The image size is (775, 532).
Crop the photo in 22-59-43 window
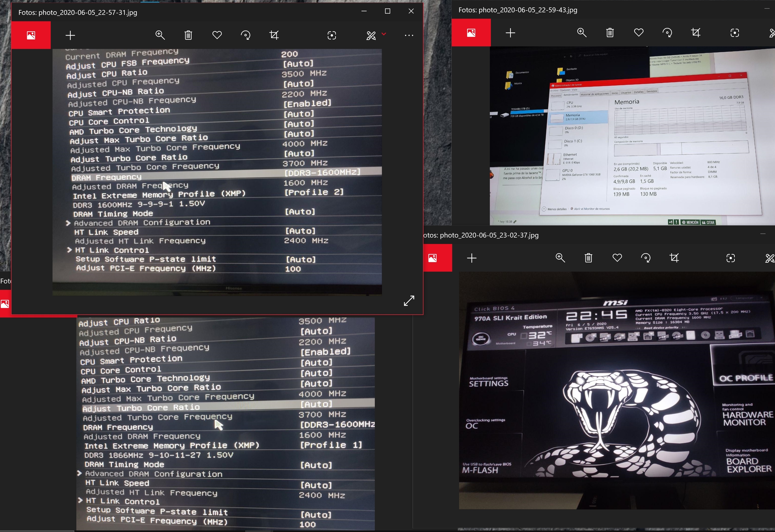click(696, 32)
